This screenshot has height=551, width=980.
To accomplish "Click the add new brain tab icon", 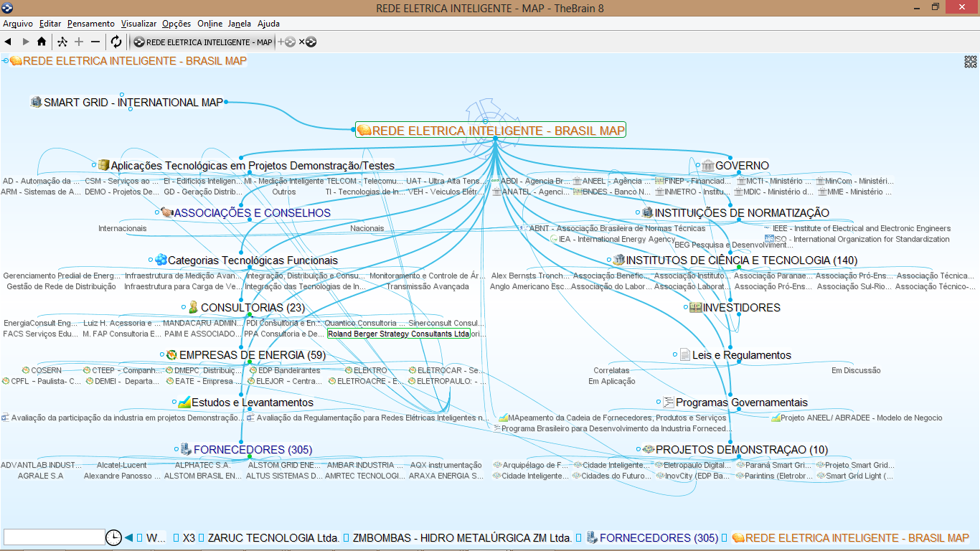I will click(x=286, y=42).
